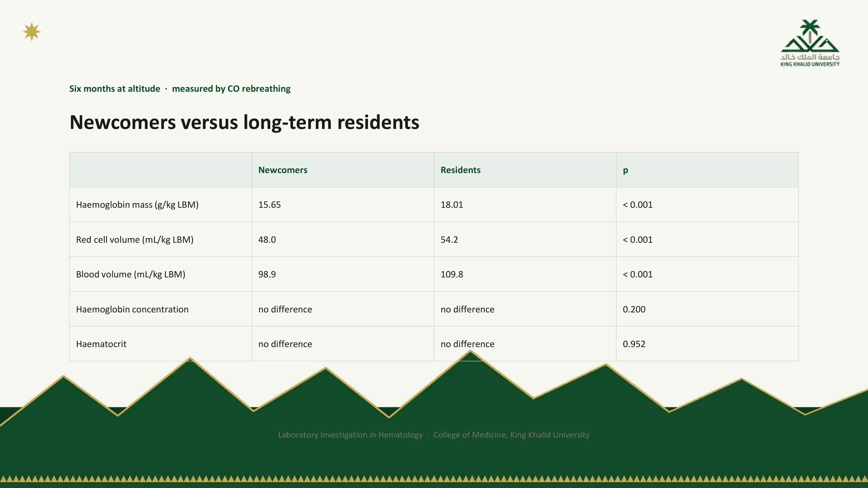868x488 pixels.
Task: Click the p value for Haemoglobin mass row
Action: click(x=637, y=205)
